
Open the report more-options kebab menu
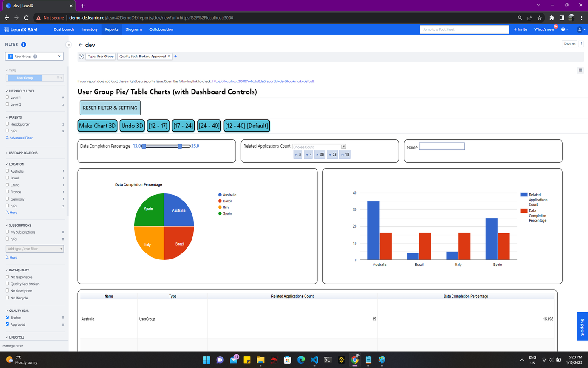point(581,44)
